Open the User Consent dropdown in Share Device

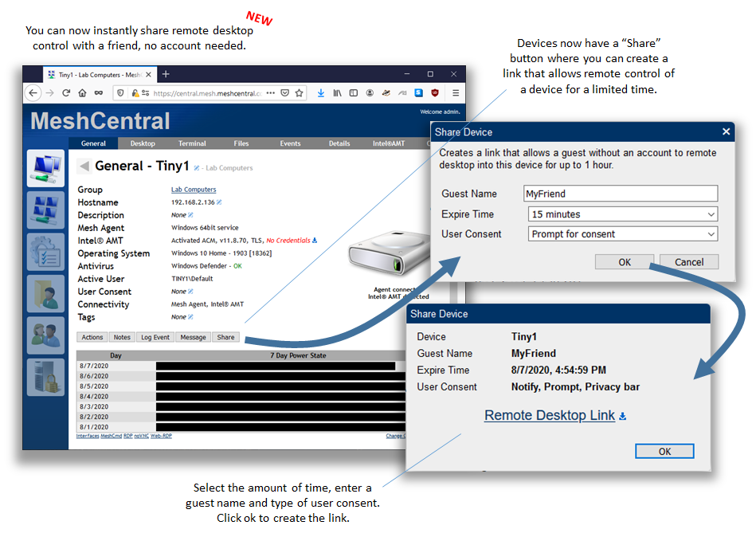tap(622, 234)
